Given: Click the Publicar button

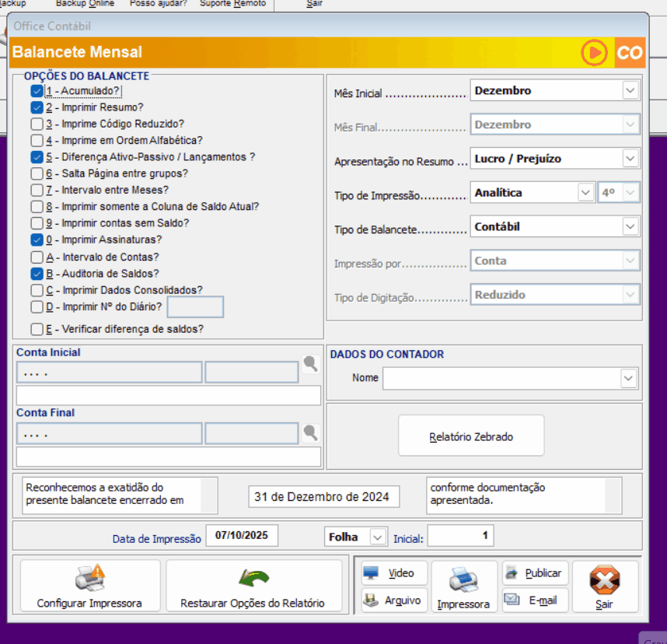Looking at the screenshot, I should pyautogui.click(x=535, y=573).
